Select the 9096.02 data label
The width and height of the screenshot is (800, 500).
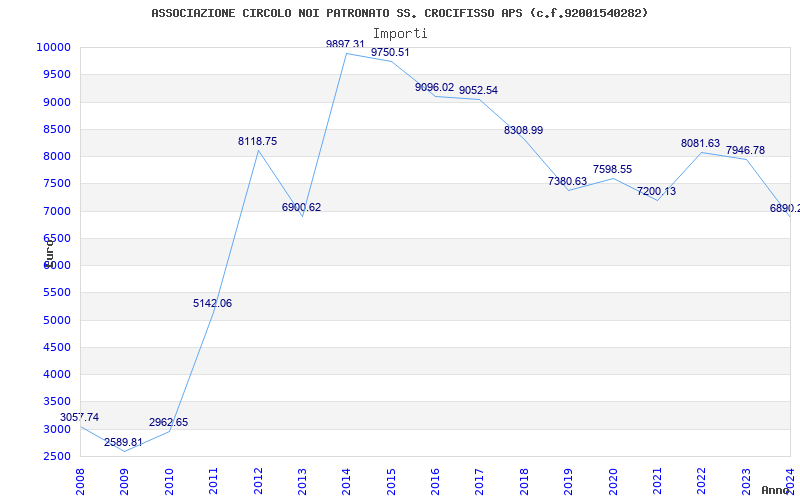434,87
